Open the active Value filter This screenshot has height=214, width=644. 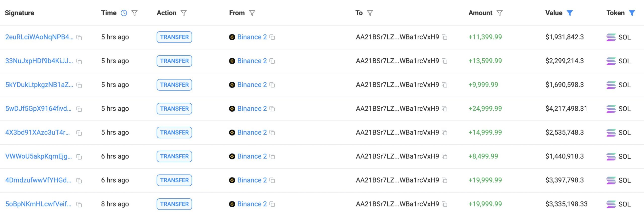(x=570, y=13)
